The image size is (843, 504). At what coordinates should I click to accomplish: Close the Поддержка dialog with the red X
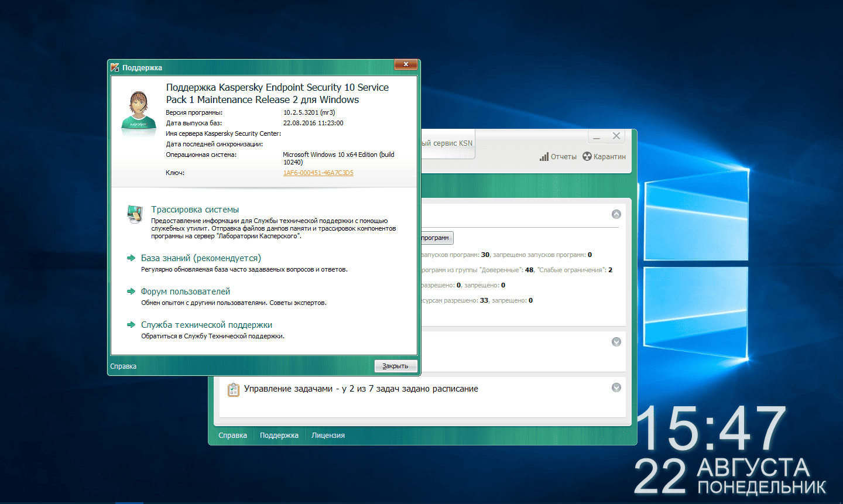(406, 64)
